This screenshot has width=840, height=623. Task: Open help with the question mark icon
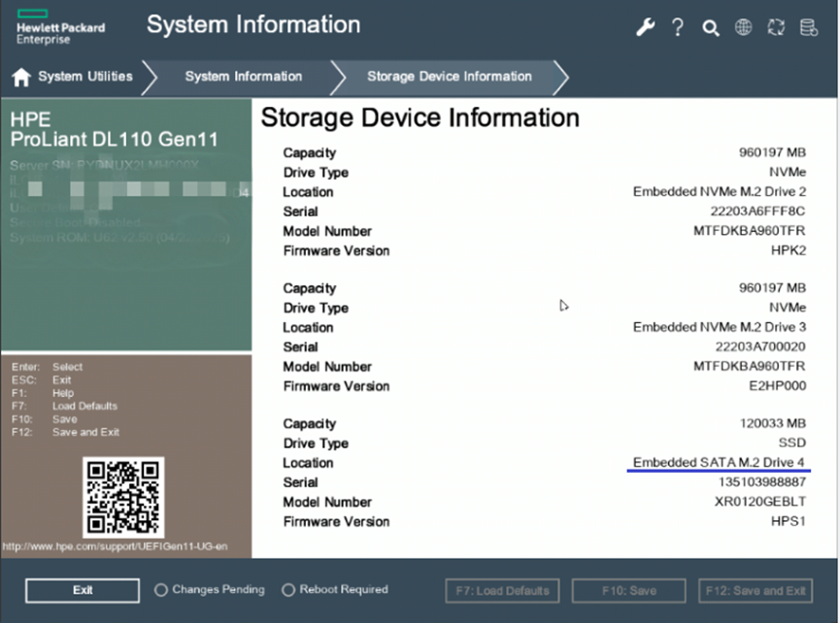point(678,27)
